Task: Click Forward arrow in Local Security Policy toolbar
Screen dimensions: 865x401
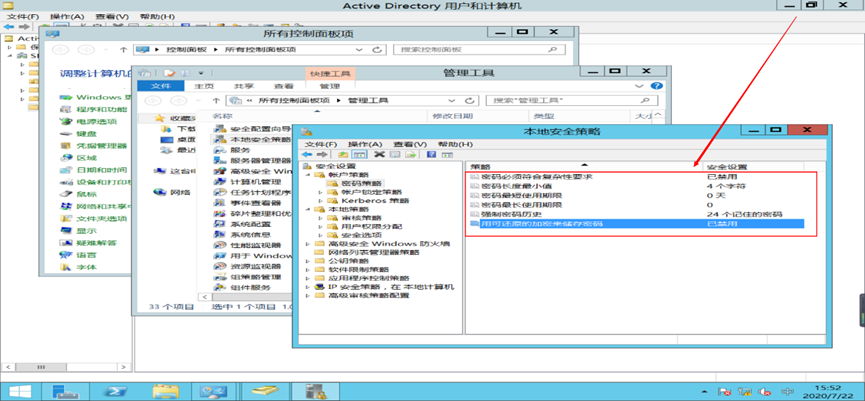Action: (322, 154)
